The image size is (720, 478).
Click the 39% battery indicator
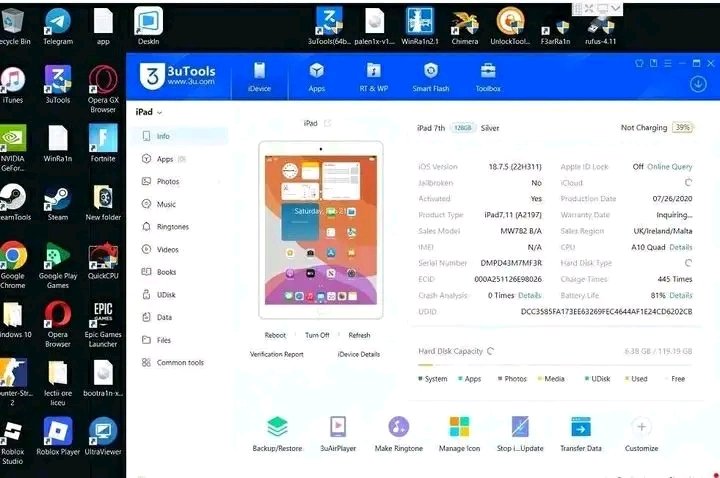point(682,128)
